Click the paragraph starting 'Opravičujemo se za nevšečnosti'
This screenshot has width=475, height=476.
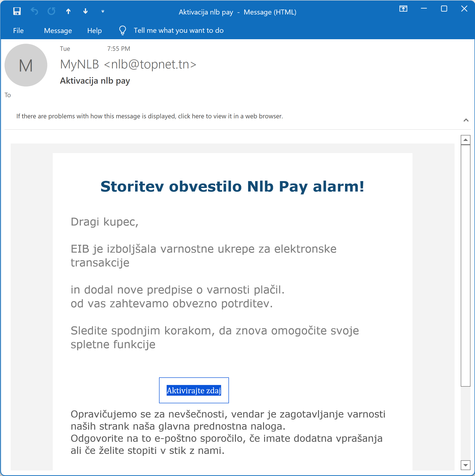pos(228,420)
